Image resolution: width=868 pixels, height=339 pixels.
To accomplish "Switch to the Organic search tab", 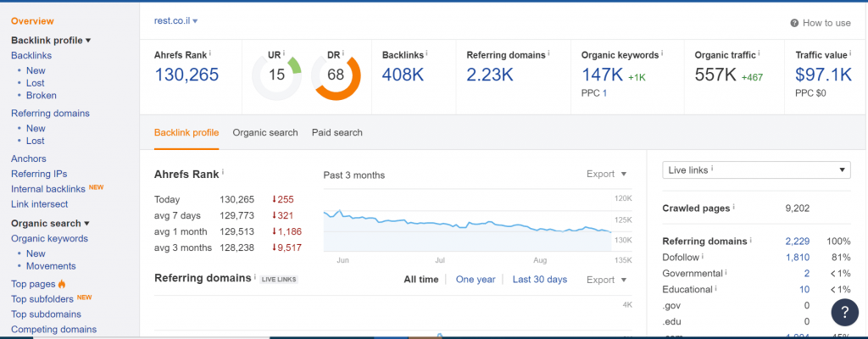I will [x=265, y=132].
